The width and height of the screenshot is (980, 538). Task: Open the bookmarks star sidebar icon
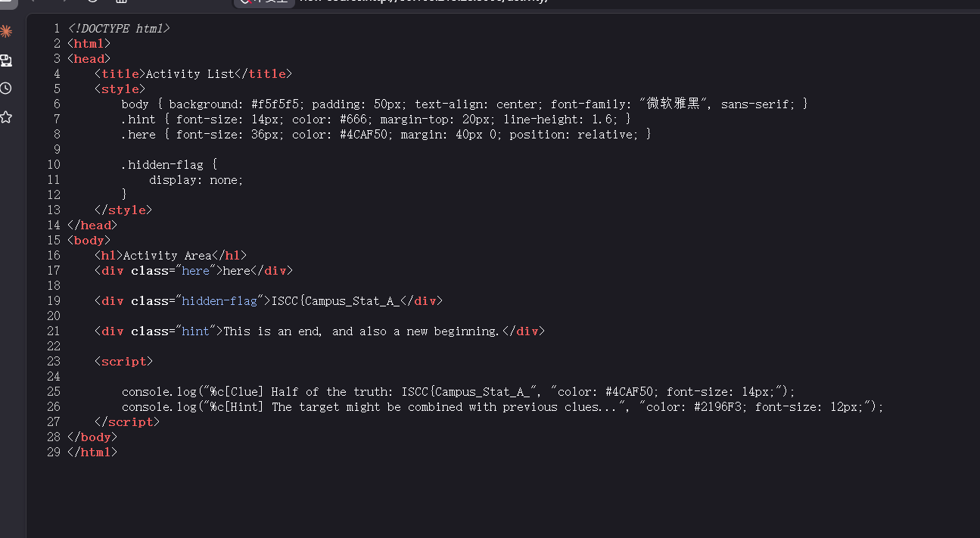[x=6, y=117]
